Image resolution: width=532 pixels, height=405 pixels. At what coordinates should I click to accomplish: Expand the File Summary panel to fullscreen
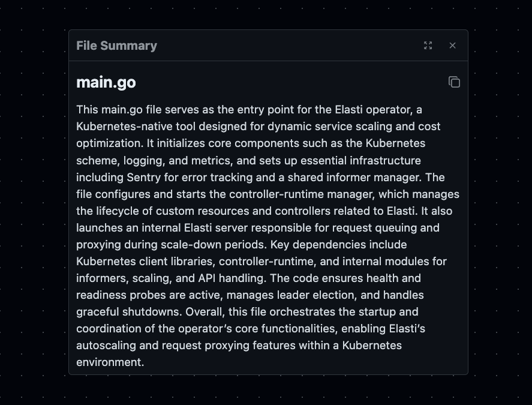[x=428, y=46]
